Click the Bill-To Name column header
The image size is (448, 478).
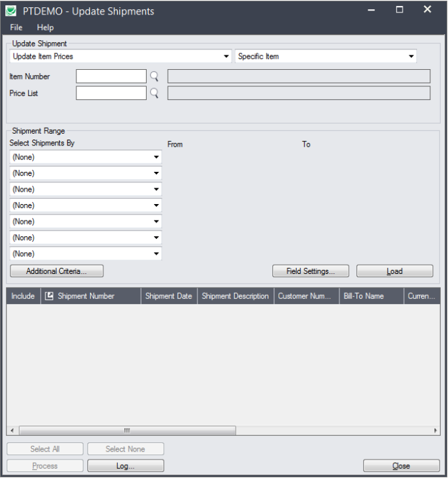372,296
